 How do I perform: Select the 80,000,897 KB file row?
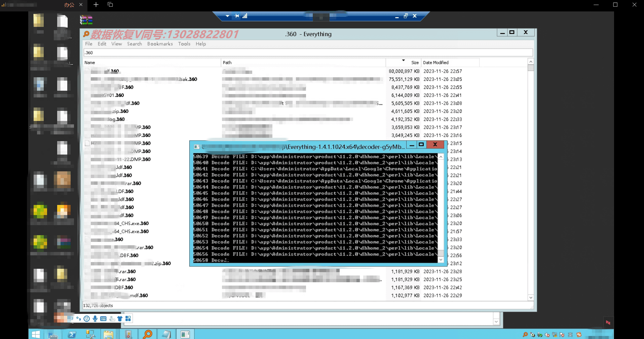click(305, 71)
